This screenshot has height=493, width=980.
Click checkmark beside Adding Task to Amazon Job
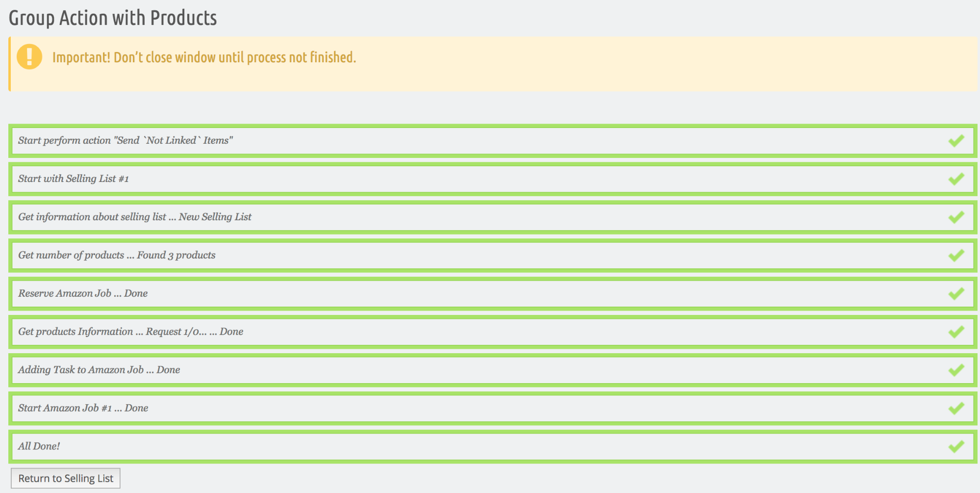point(956,370)
